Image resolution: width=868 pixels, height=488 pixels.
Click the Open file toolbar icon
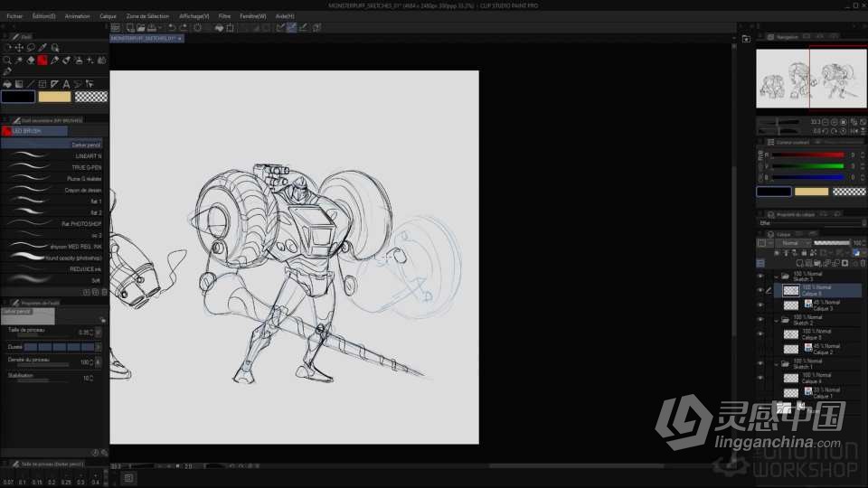141,28
